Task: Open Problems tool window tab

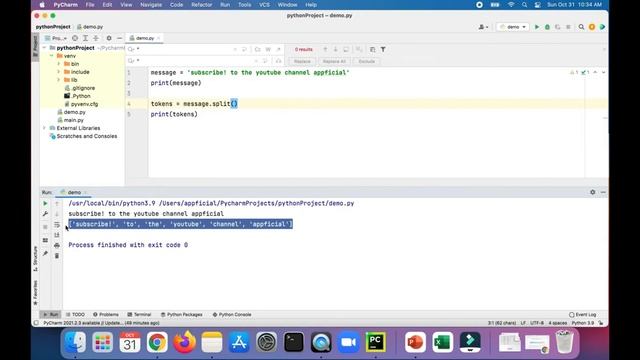Action: 106,315
